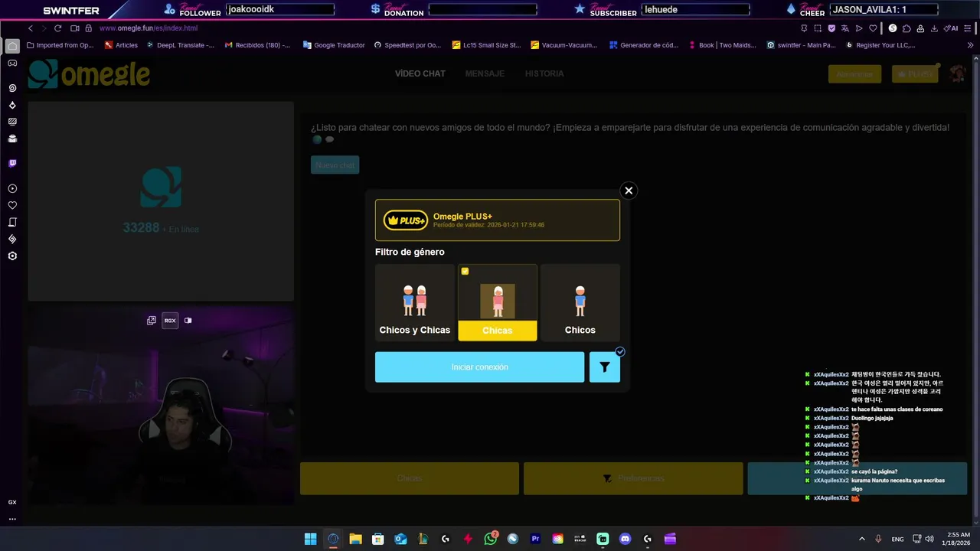Switch to the MENSAJE tab

point(485,73)
